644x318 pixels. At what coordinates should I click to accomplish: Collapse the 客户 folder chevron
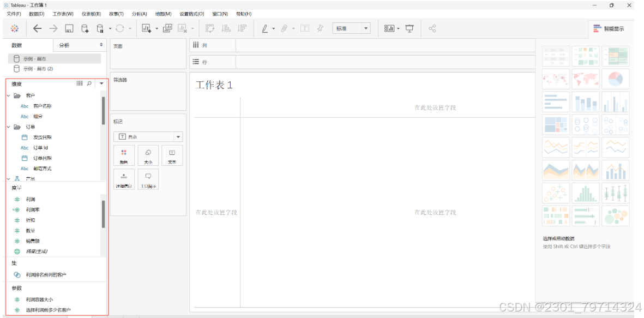8,96
